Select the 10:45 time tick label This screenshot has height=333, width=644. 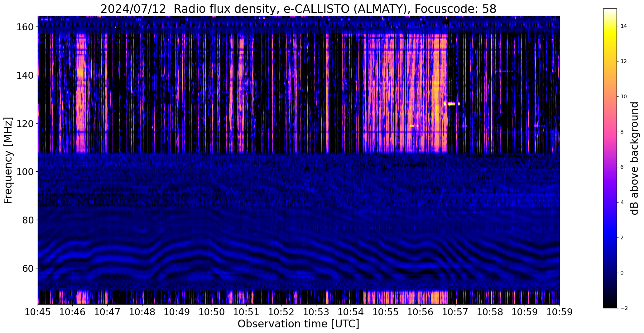click(38, 312)
